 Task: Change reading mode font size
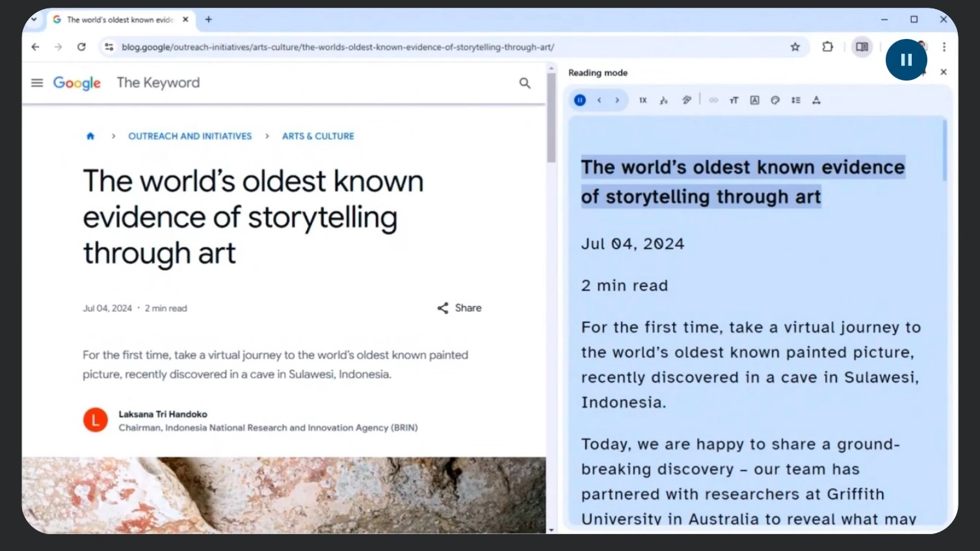(734, 100)
